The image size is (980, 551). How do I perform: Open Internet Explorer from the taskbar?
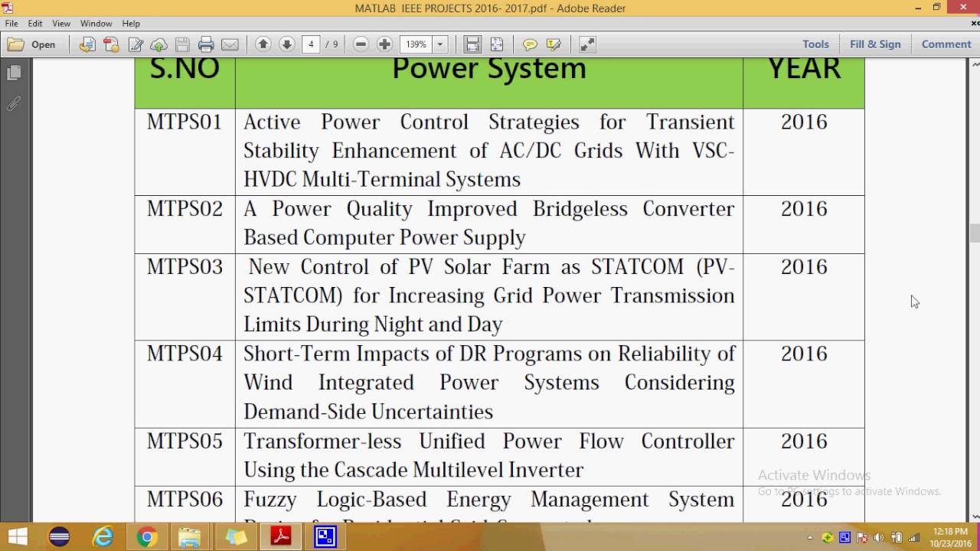(x=103, y=537)
